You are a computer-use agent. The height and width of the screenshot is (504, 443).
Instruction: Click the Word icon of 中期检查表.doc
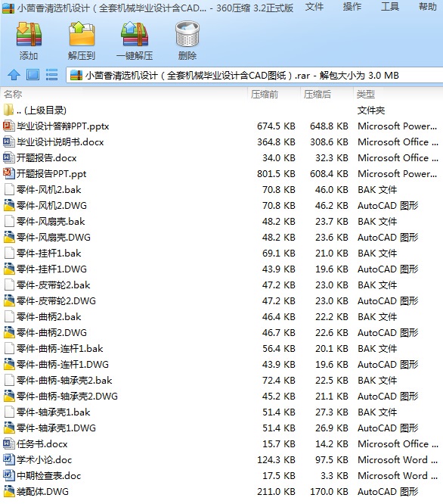point(8,476)
